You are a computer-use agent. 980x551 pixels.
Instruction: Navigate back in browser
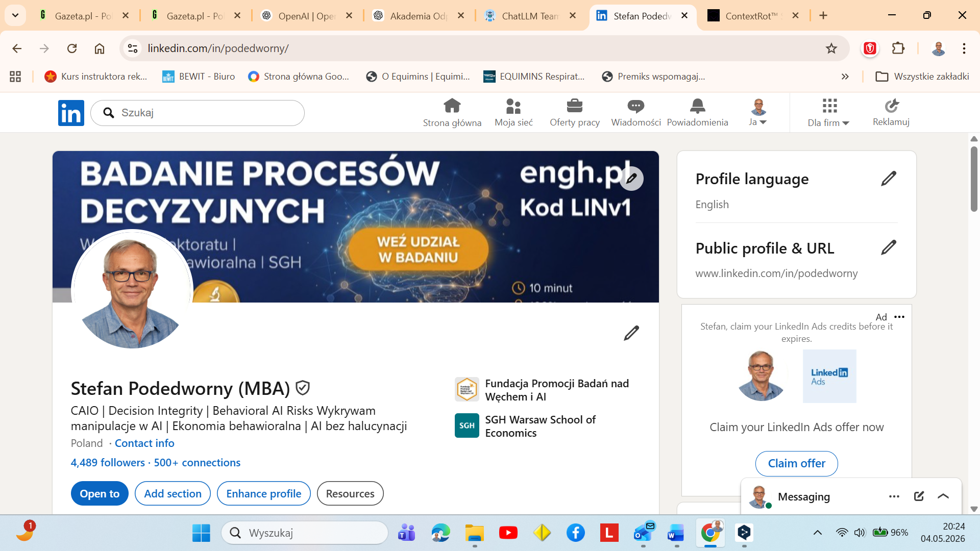17,48
